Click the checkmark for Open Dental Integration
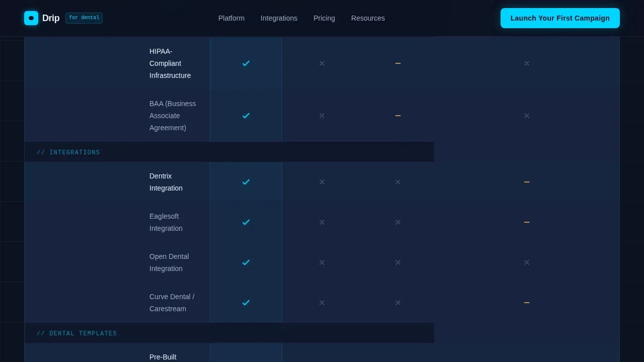644x362 pixels. [246, 262]
